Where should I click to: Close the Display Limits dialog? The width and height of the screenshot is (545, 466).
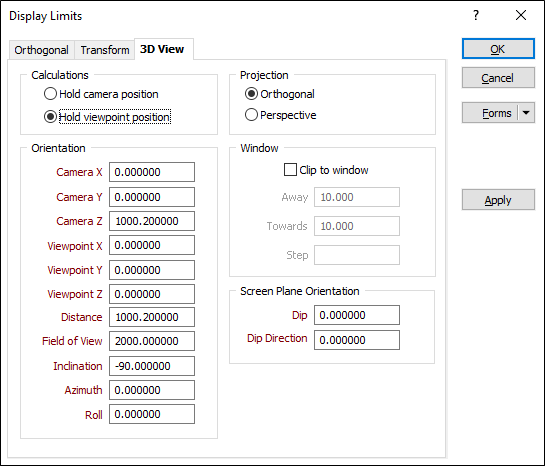pos(521,15)
